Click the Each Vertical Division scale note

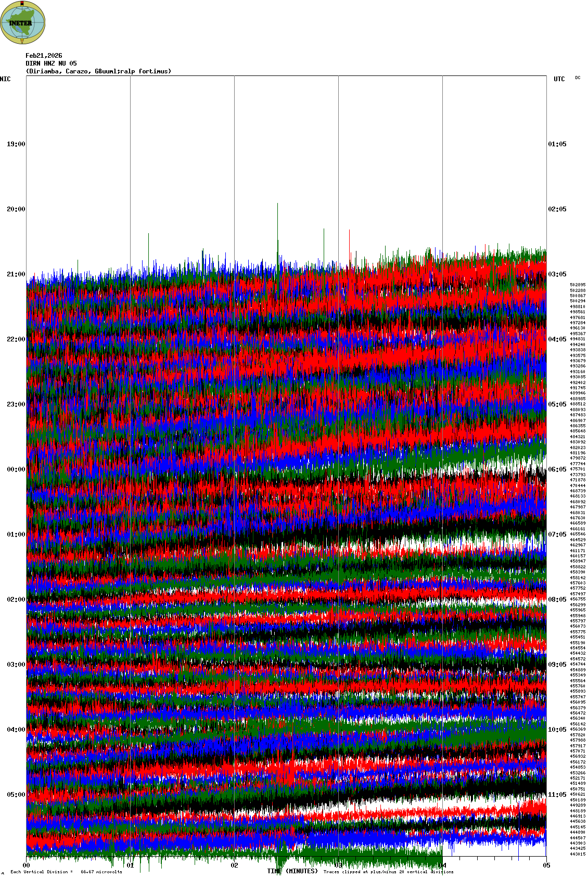pyautogui.click(x=66, y=872)
